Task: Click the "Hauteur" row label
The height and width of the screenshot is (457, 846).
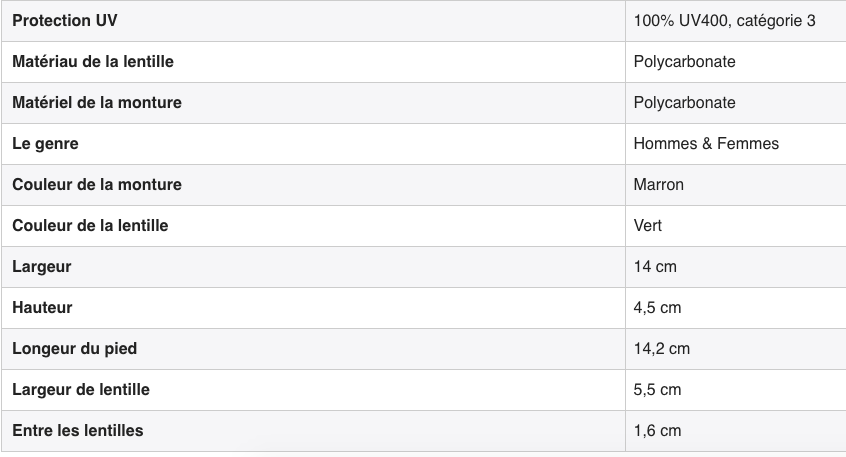Action: [x=42, y=308]
